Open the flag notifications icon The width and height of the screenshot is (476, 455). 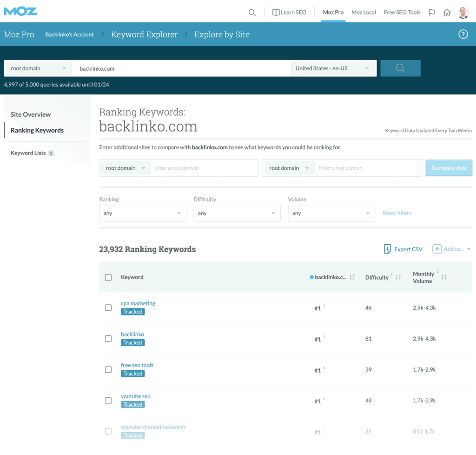tap(432, 13)
